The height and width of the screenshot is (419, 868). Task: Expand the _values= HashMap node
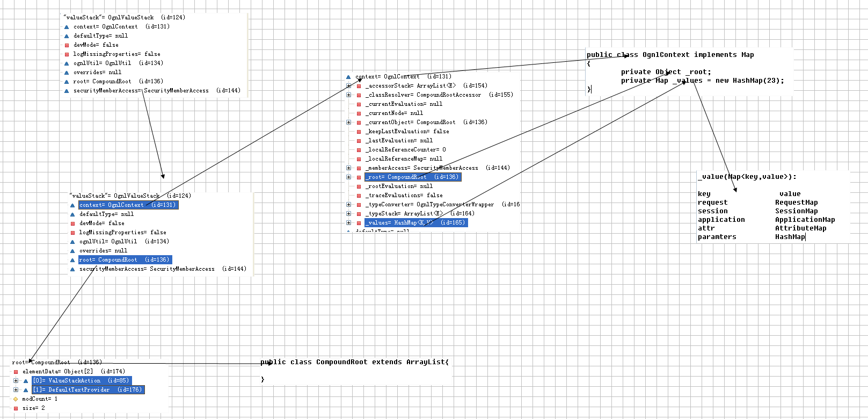click(x=349, y=223)
